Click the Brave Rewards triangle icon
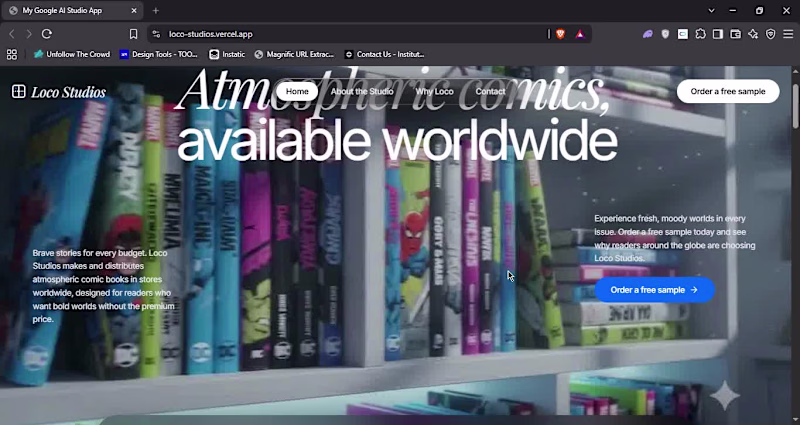Screen dimensions: 800x425 tap(580, 34)
